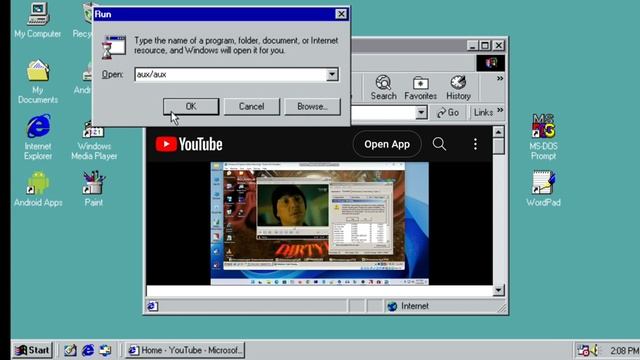Click the Search toolbar icon in Internet Explorer
Viewport: 640px width, 360px height.
(x=383, y=87)
